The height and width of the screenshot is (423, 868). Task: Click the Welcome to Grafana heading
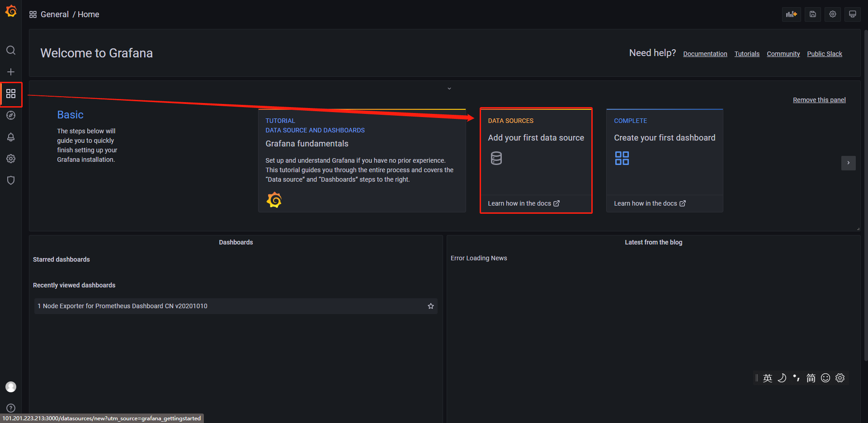coord(97,53)
